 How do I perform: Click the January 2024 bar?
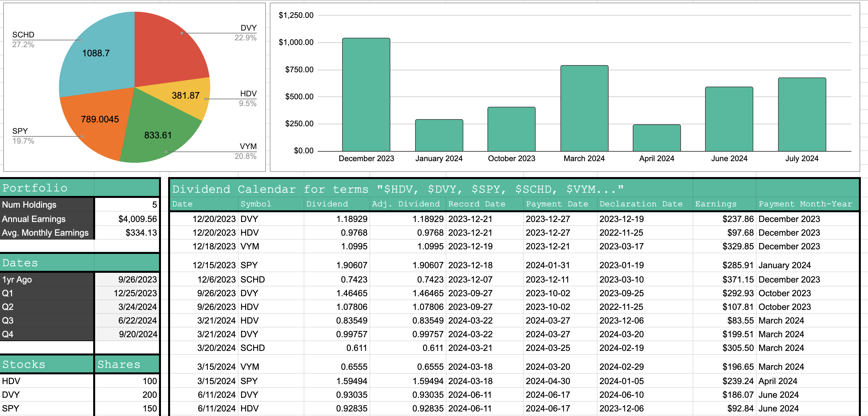tap(439, 135)
